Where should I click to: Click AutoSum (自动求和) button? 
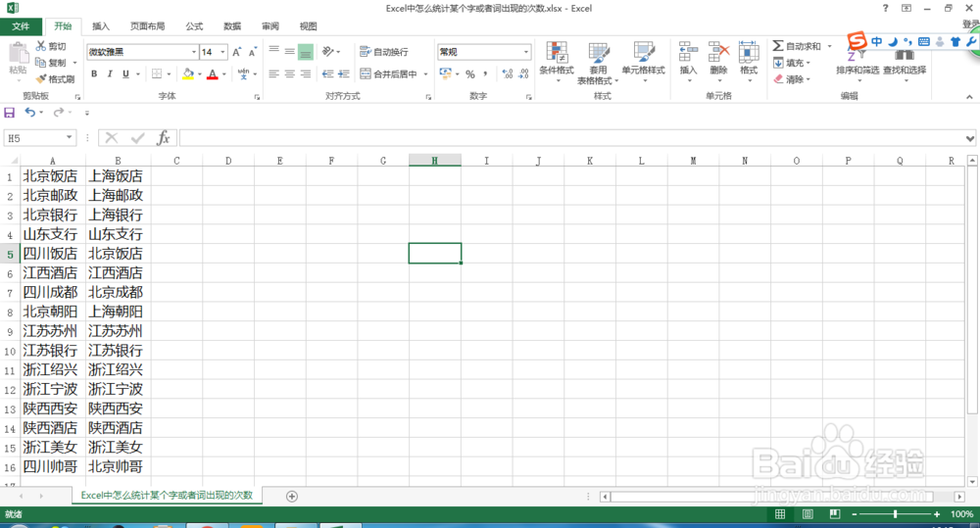point(797,46)
